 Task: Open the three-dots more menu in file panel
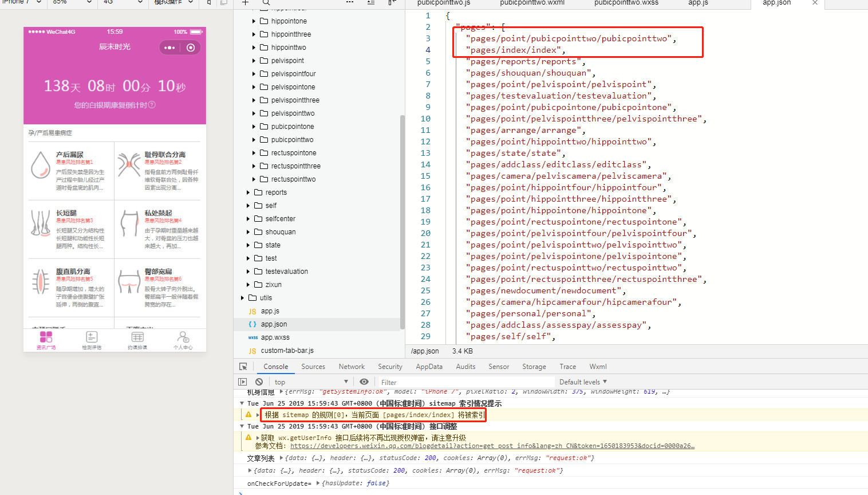coord(350,2)
